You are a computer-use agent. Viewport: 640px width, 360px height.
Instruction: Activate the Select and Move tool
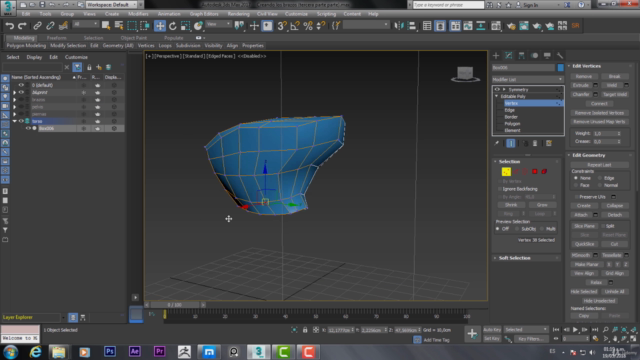point(160,26)
